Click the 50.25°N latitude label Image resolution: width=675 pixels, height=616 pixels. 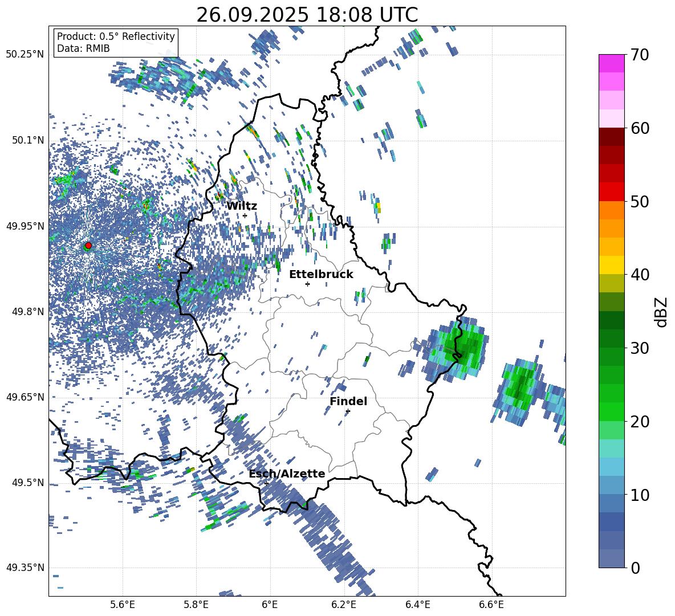(x=25, y=55)
